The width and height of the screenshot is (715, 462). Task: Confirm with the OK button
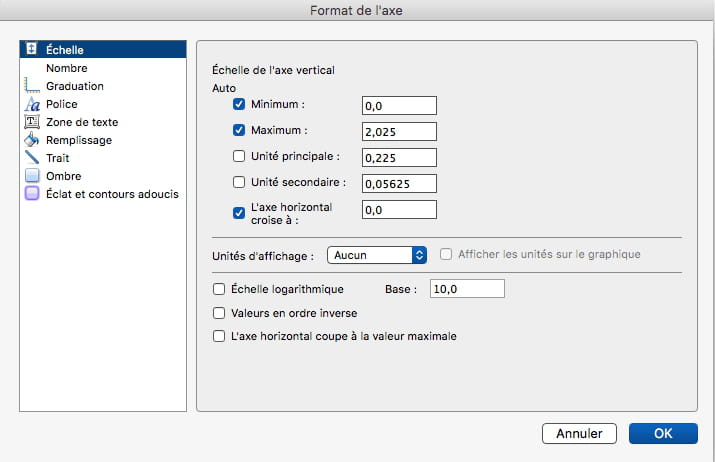663,433
